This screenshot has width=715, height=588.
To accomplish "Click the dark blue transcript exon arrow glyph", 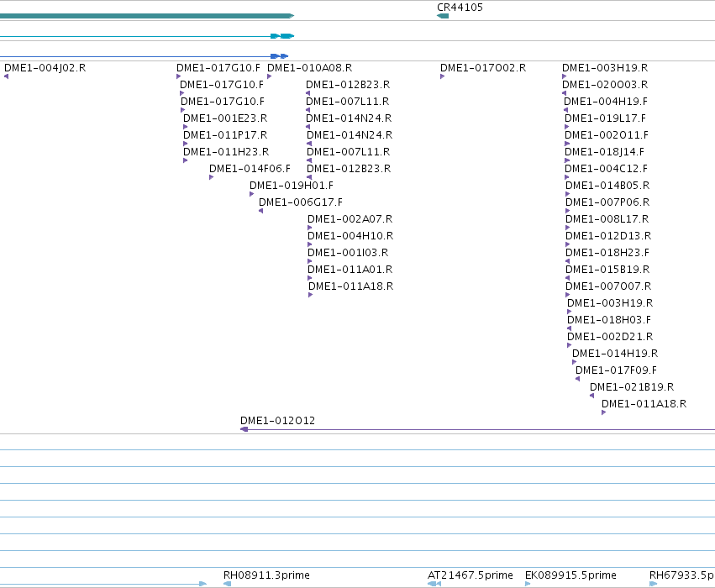I will tap(279, 56).
